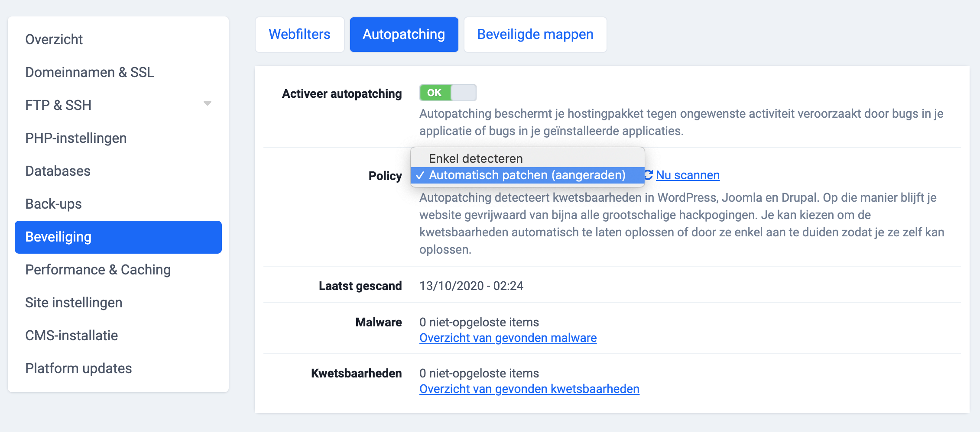Switch to the Webfilters tab
This screenshot has height=432, width=980.
[x=299, y=34]
